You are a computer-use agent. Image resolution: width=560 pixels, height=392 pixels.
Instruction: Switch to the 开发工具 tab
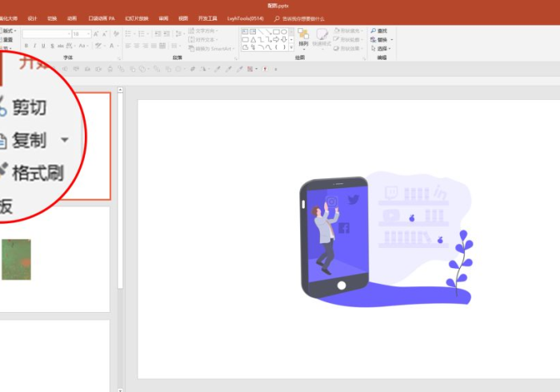207,18
